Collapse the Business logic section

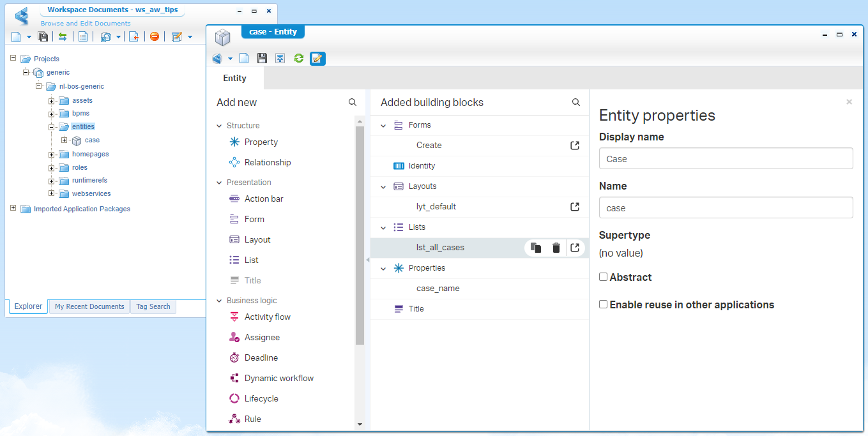click(x=220, y=301)
